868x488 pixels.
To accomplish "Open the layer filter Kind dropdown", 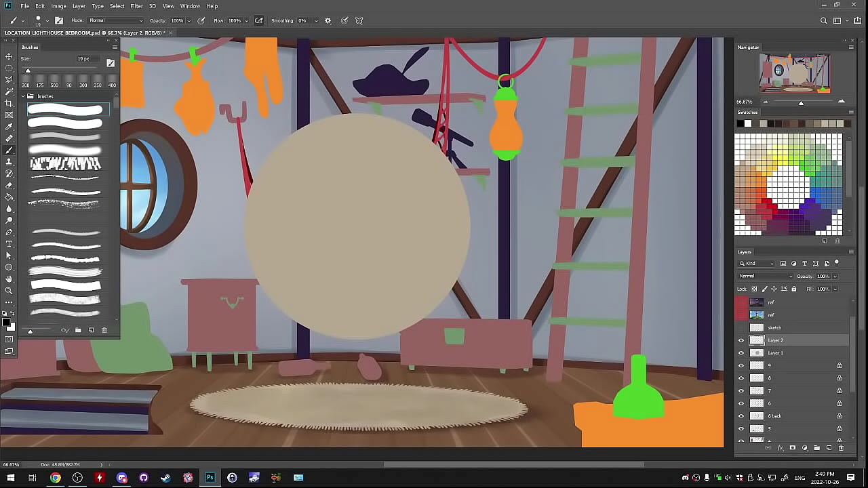I will [x=756, y=264].
